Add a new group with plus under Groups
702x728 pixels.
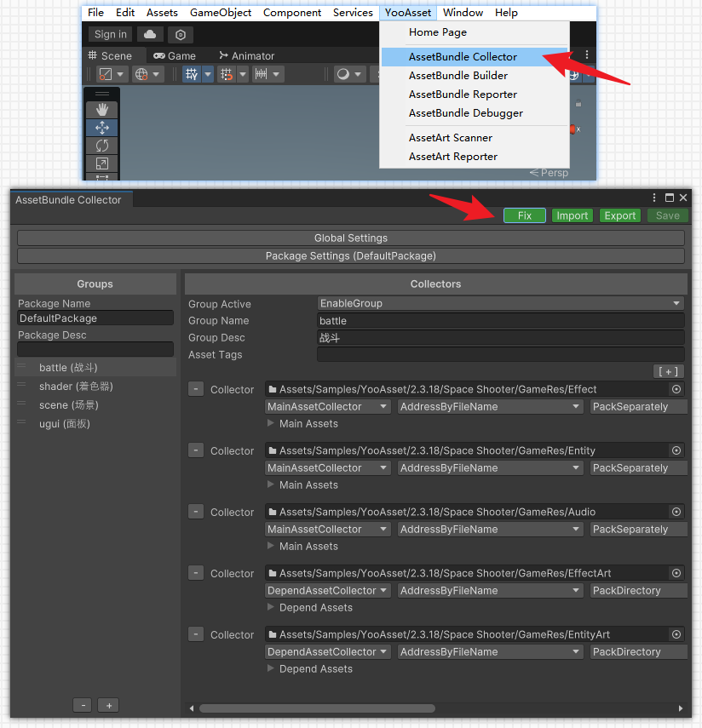(x=109, y=705)
